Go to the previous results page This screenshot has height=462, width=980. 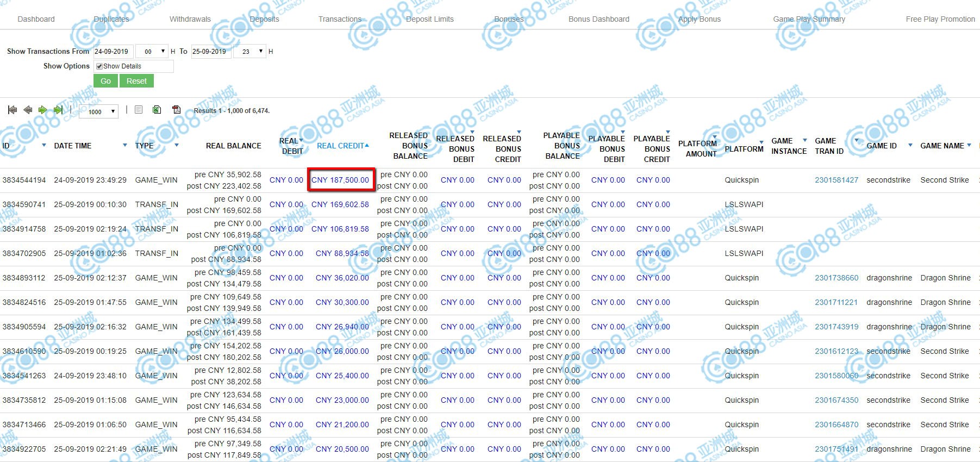tap(28, 110)
